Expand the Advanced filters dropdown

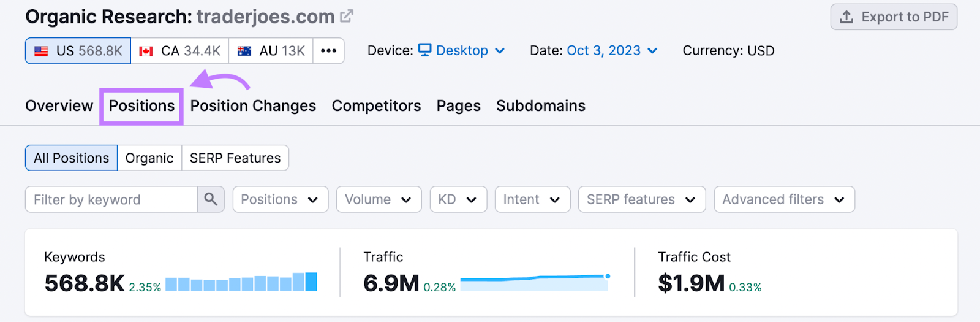click(784, 200)
